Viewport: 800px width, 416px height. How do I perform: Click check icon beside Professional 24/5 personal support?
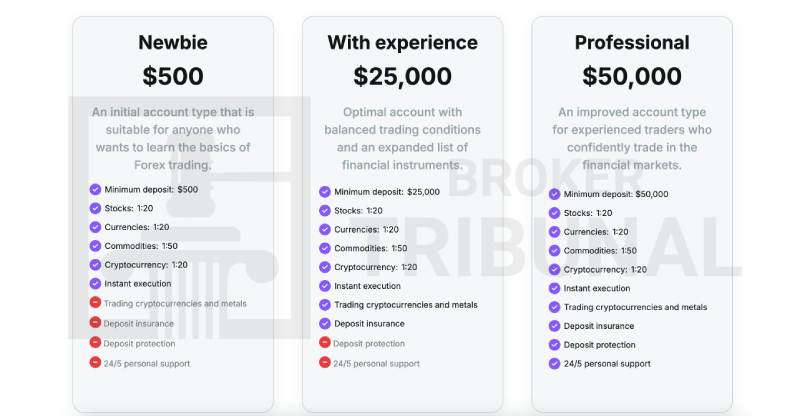tap(555, 363)
